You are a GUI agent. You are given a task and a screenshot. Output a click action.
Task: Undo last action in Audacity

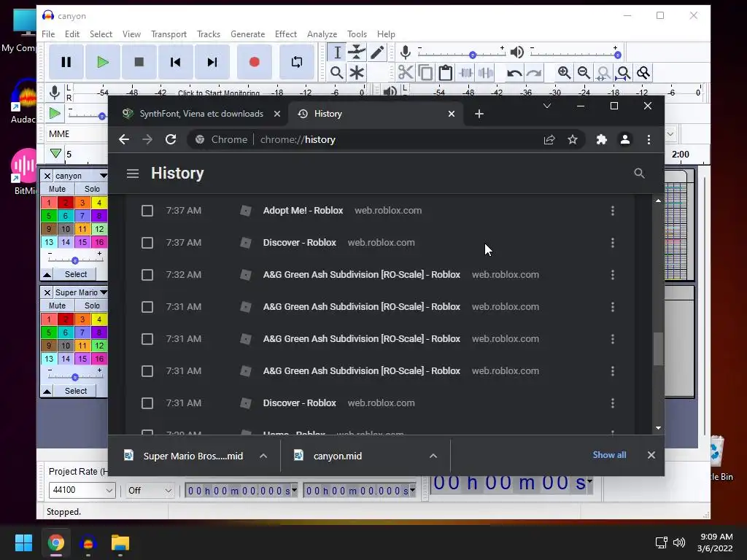tap(514, 73)
